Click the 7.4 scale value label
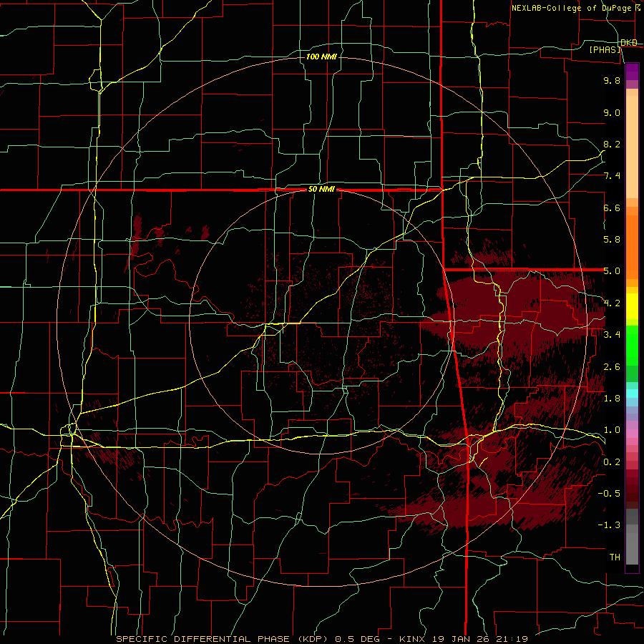The image size is (644, 644). pos(612,176)
